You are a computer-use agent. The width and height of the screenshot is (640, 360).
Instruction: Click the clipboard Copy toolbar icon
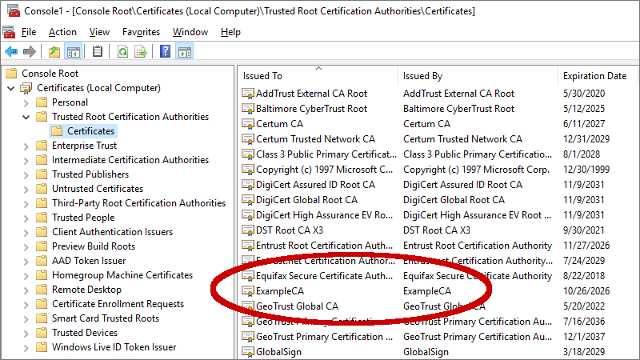[x=98, y=52]
